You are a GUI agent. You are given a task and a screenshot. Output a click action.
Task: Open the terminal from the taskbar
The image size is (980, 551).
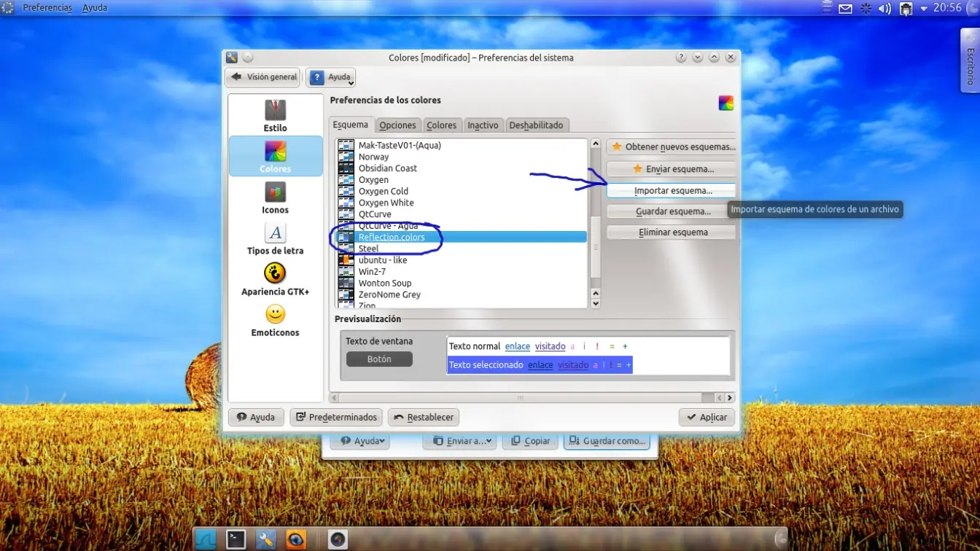[235, 539]
